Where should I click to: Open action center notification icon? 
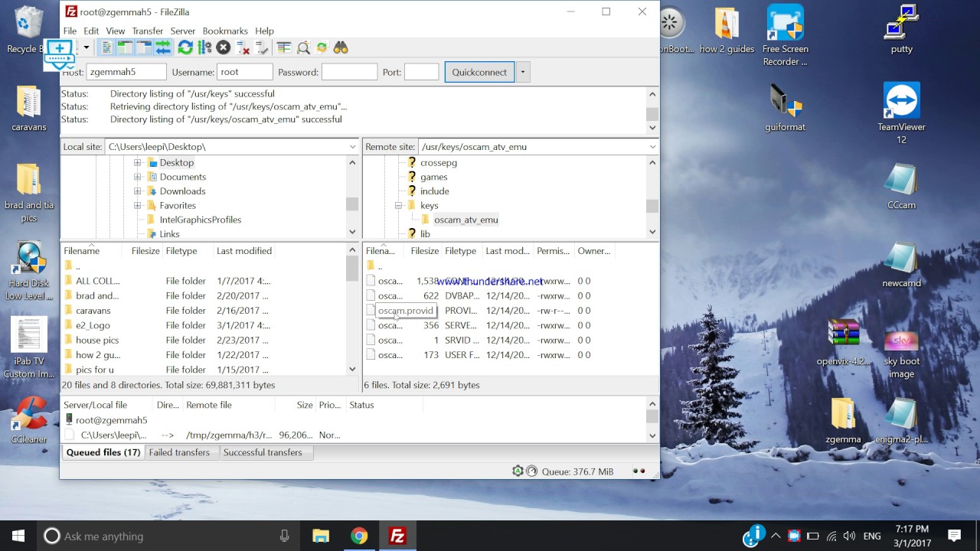(x=954, y=536)
